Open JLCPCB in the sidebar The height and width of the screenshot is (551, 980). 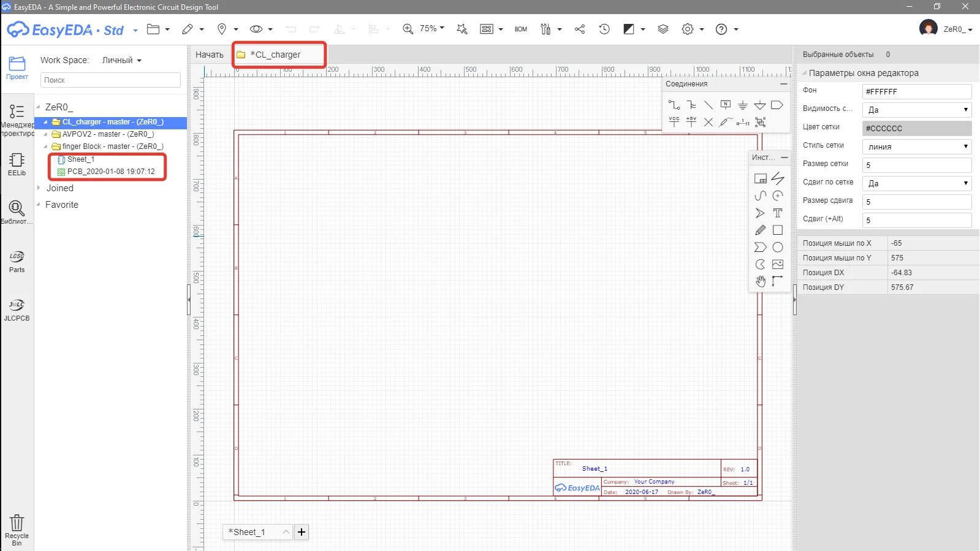(x=17, y=310)
